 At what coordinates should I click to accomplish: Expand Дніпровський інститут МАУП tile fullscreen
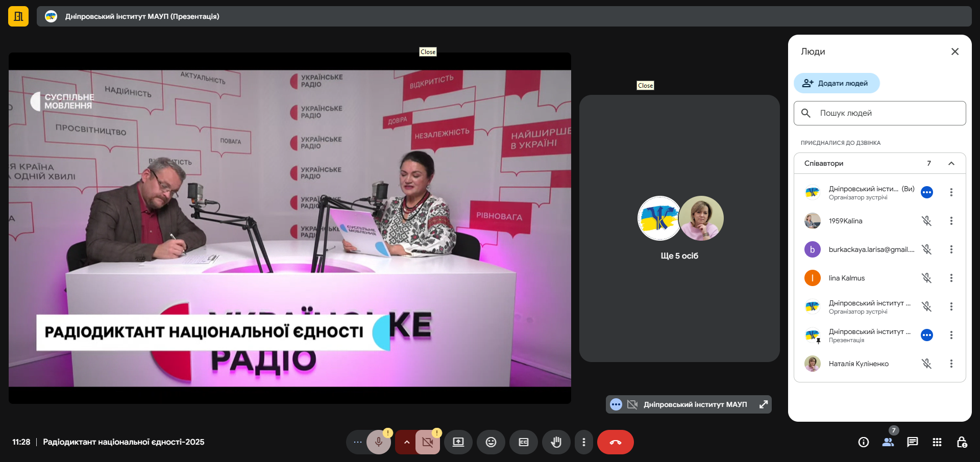point(764,404)
